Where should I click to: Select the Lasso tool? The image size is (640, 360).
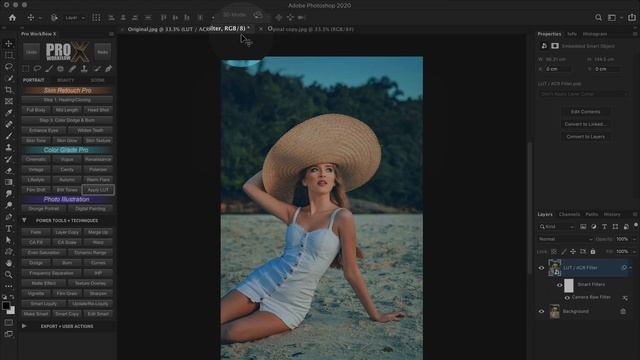coord(9,67)
